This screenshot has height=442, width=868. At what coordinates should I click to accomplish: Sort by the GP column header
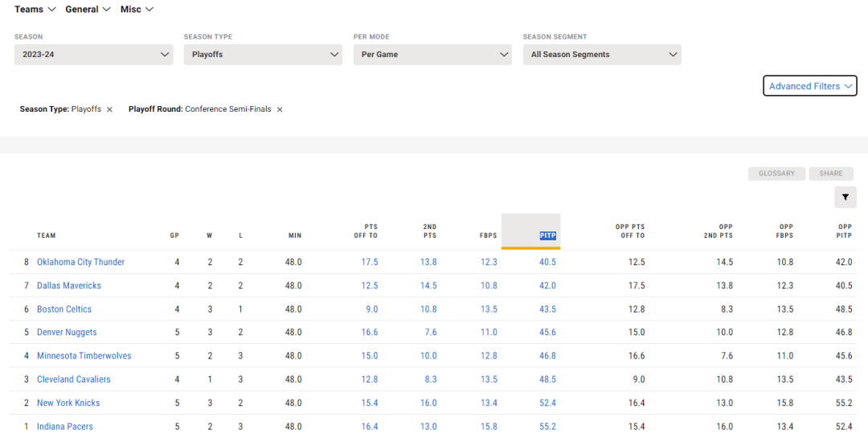pyautogui.click(x=174, y=235)
